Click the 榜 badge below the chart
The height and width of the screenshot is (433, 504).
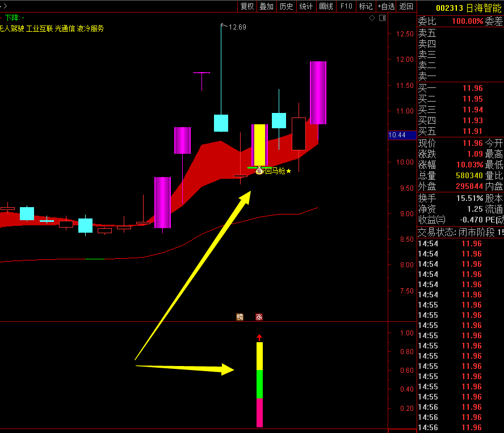240,317
